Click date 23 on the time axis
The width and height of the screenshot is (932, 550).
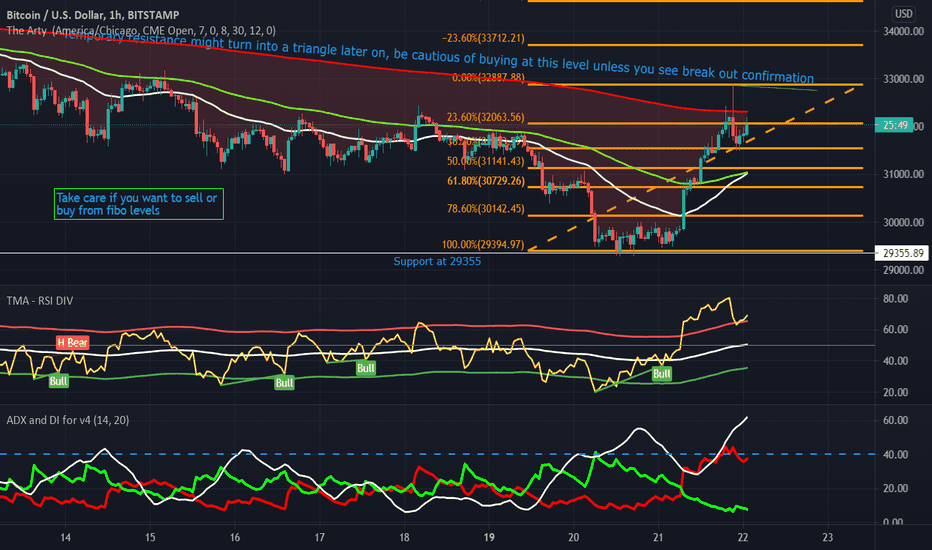827,538
